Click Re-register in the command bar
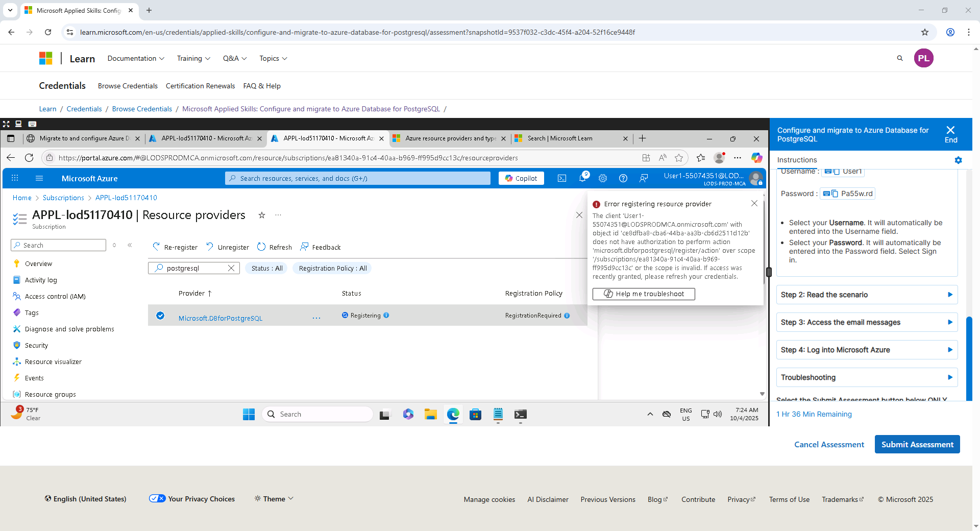Viewport: 980px width, 531px height. pos(175,247)
